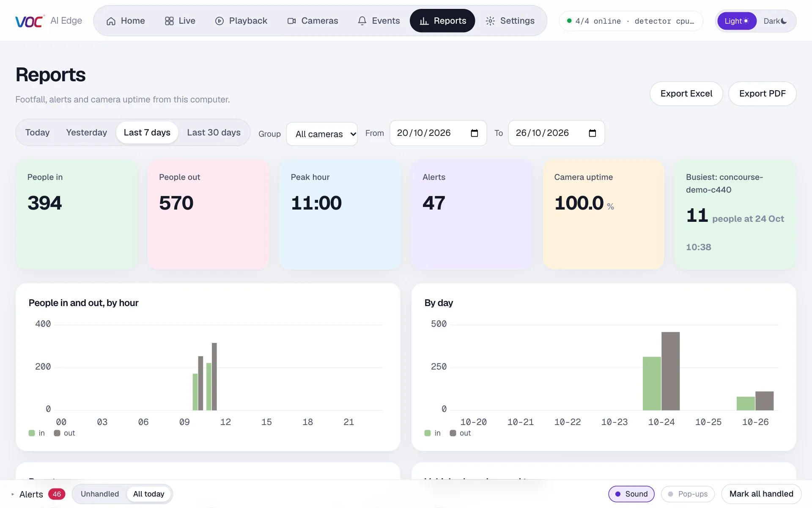Click the From date field 20/10/2026
The width and height of the screenshot is (812, 508).
pyautogui.click(x=438, y=133)
